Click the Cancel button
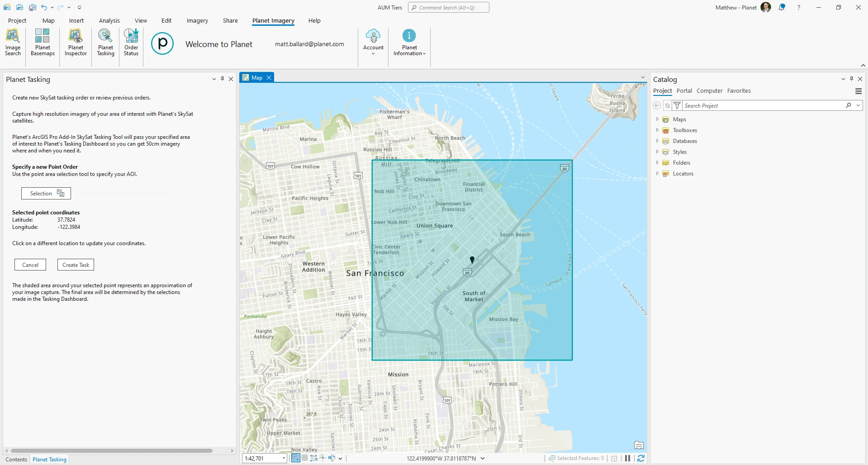The image size is (868, 465). (30, 265)
